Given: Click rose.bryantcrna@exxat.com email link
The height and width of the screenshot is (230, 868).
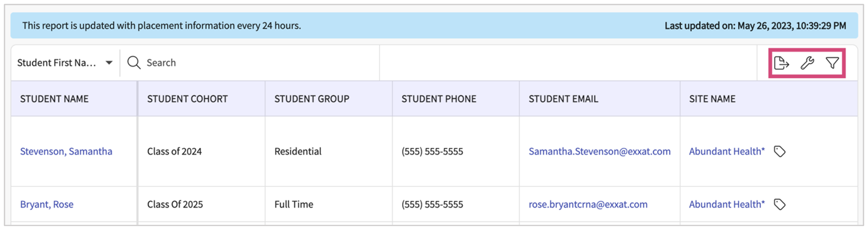Looking at the screenshot, I should [x=588, y=204].
